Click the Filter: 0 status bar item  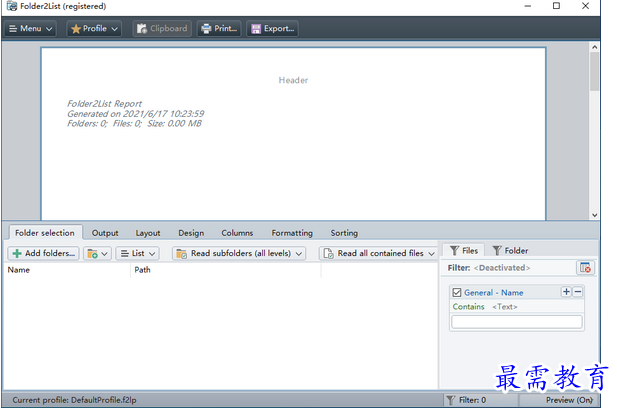tap(480, 400)
